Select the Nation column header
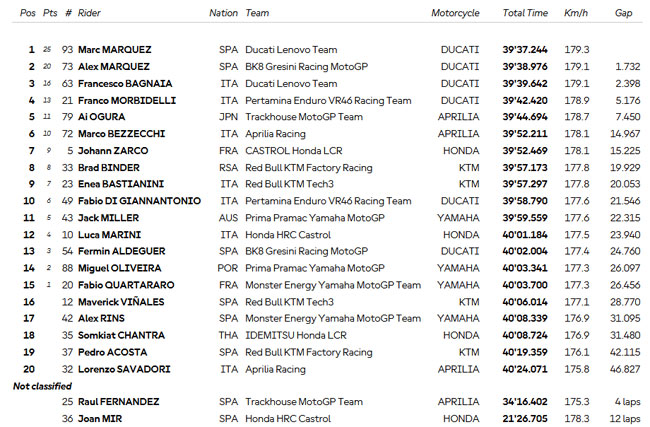The image size is (650, 427). [x=223, y=13]
